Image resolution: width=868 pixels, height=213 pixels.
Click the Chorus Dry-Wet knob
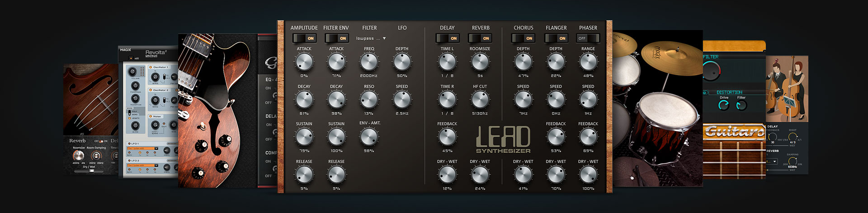tap(523, 175)
